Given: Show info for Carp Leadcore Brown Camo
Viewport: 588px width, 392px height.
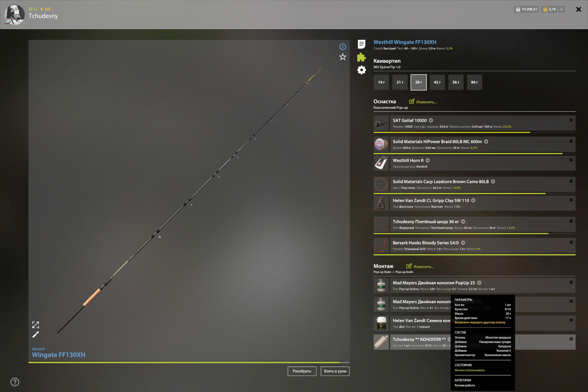Looking at the screenshot, I should point(493,181).
